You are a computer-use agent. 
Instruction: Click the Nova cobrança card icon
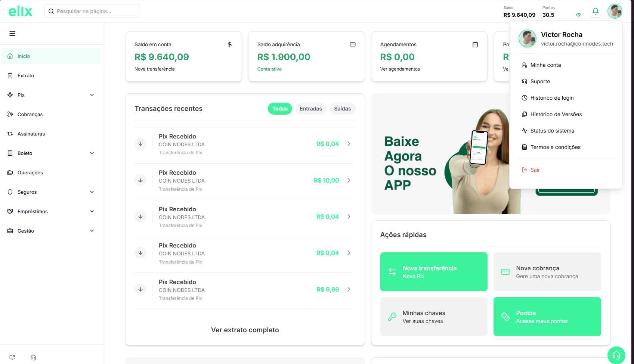click(505, 272)
